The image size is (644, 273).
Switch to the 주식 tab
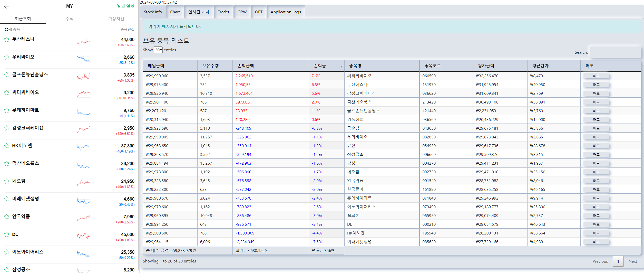click(x=69, y=19)
